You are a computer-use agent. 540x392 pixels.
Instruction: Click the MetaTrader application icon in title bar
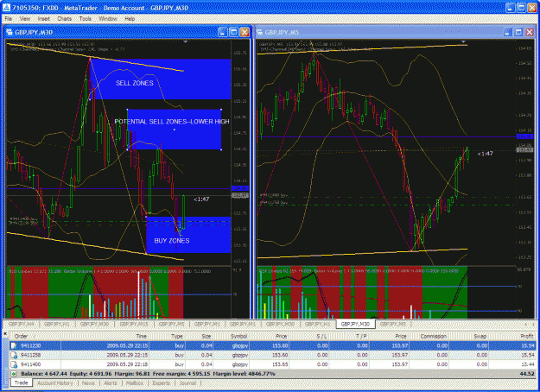(6, 8)
